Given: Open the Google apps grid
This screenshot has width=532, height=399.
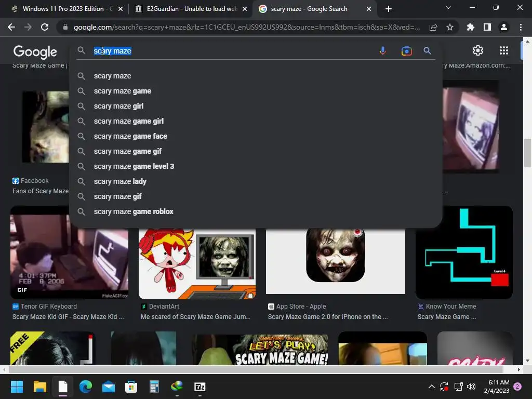Looking at the screenshot, I should pos(504,50).
